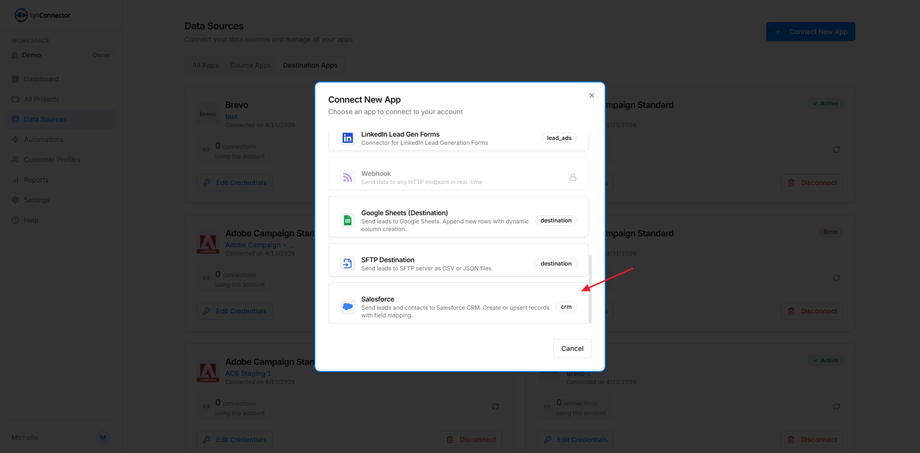Click the crm tag on Salesforce
Viewport: 920px width, 453px height.
click(566, 307)
